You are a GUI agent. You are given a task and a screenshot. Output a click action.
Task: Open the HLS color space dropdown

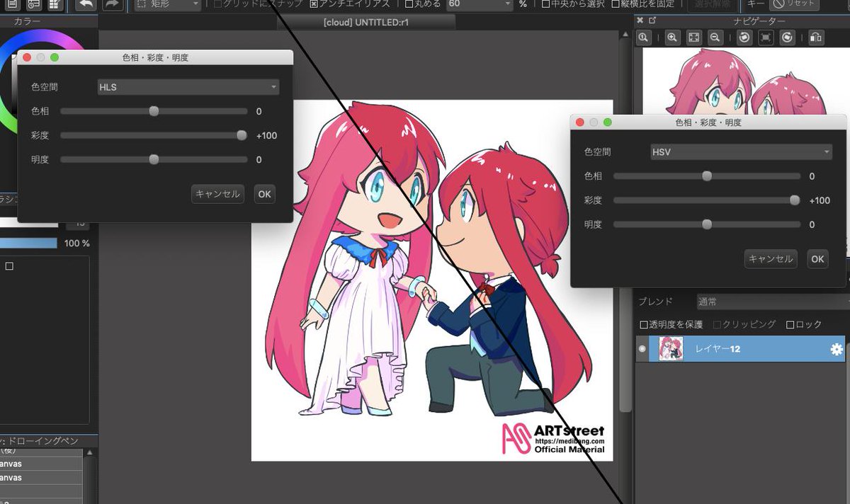pyautogui.click(x=188, y=87)
